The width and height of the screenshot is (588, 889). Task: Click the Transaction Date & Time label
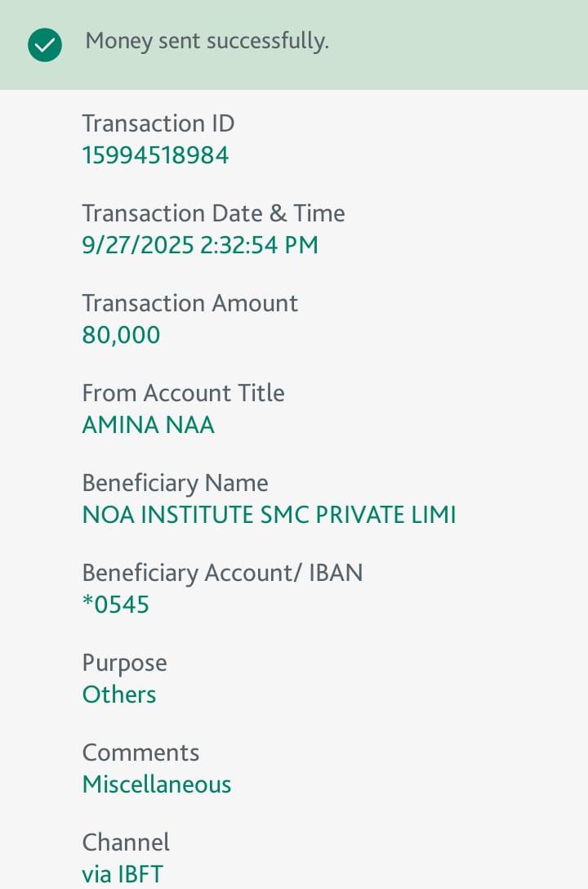tap(213, 213)
